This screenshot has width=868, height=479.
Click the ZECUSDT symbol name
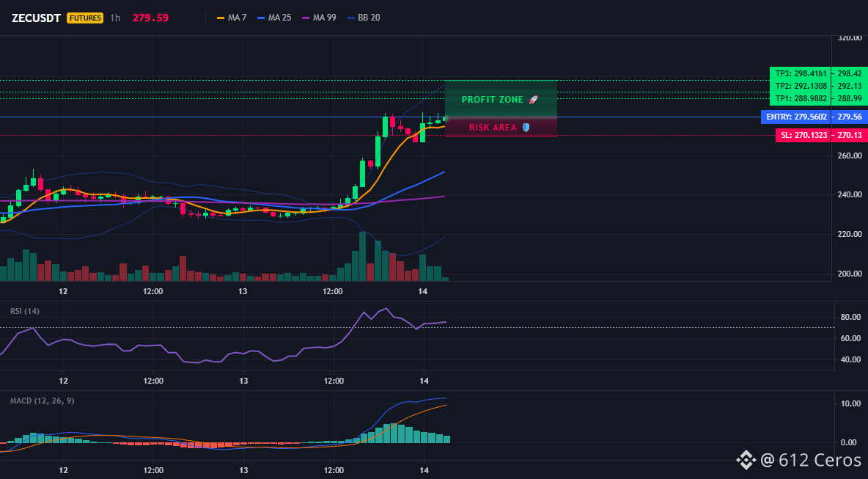36,18
